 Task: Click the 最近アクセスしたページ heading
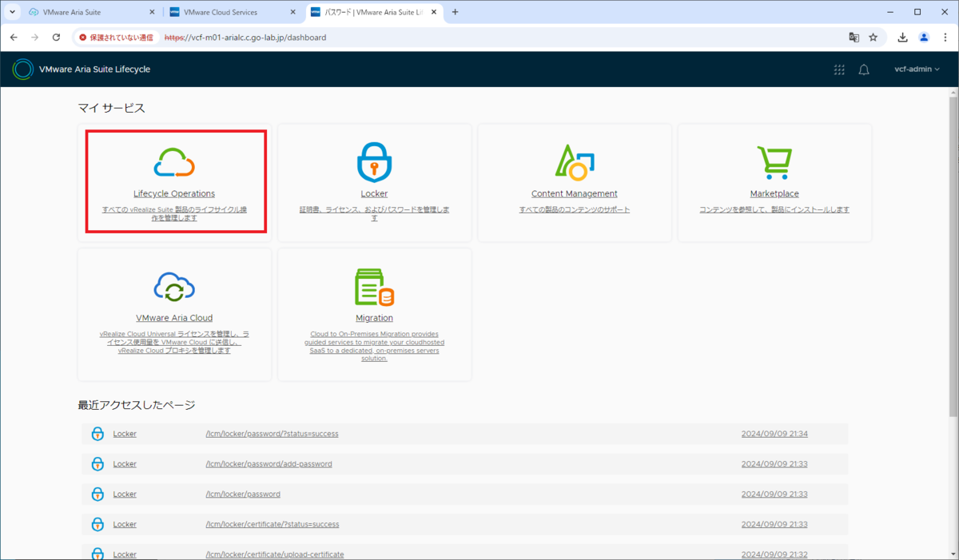coord(137,405)
